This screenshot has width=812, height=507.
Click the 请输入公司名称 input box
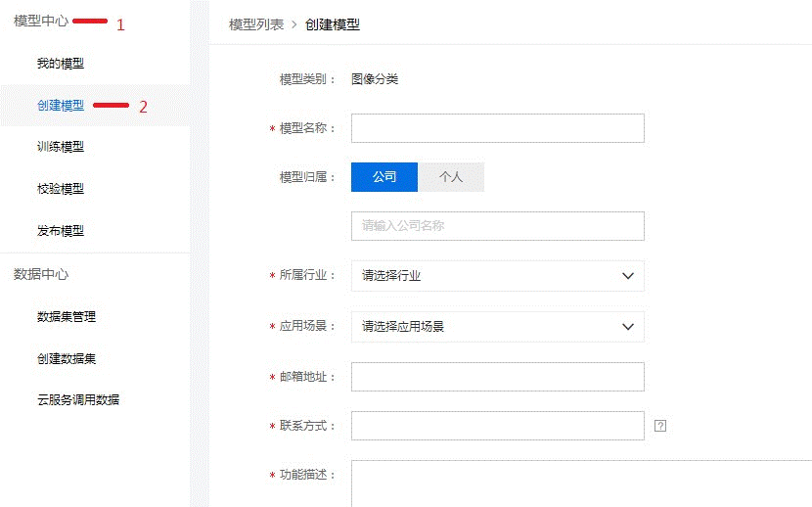[497, 226]
